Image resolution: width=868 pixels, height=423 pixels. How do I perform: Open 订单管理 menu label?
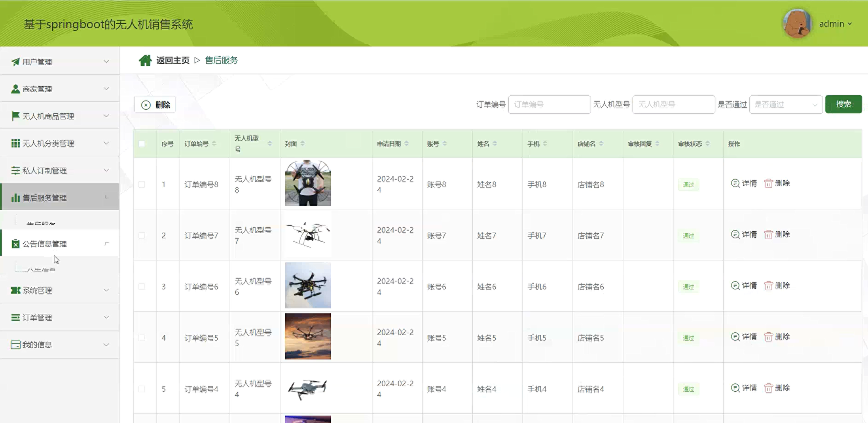tap(37, 318)
